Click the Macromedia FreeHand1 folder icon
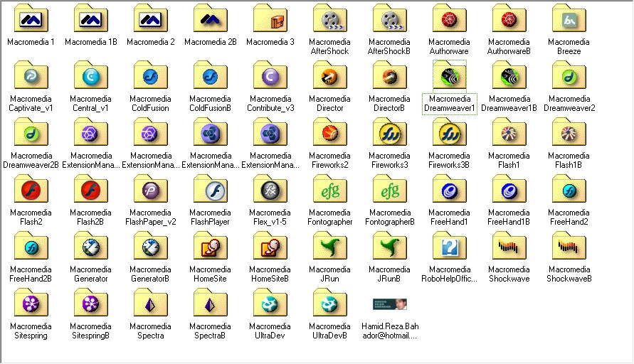This screenshot has width=634, height=364. (x=449, y=188)
